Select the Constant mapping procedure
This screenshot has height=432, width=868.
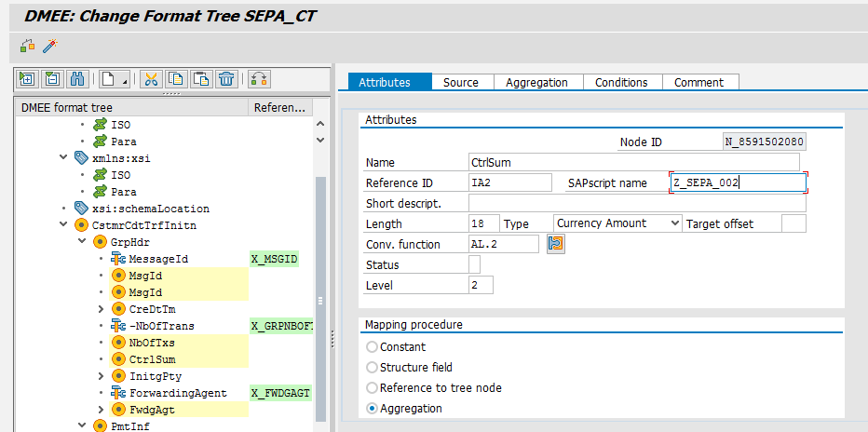coord(373,346)
